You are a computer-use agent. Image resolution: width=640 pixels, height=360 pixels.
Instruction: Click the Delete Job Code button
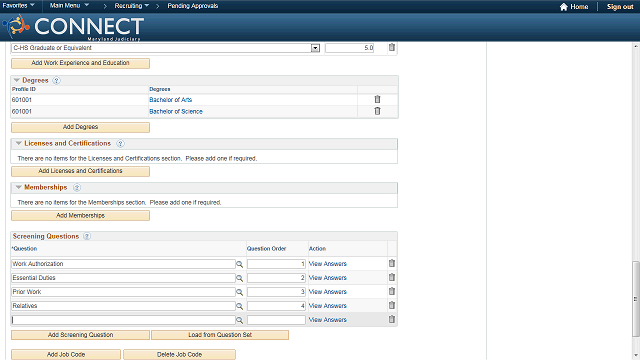(179, 354)
